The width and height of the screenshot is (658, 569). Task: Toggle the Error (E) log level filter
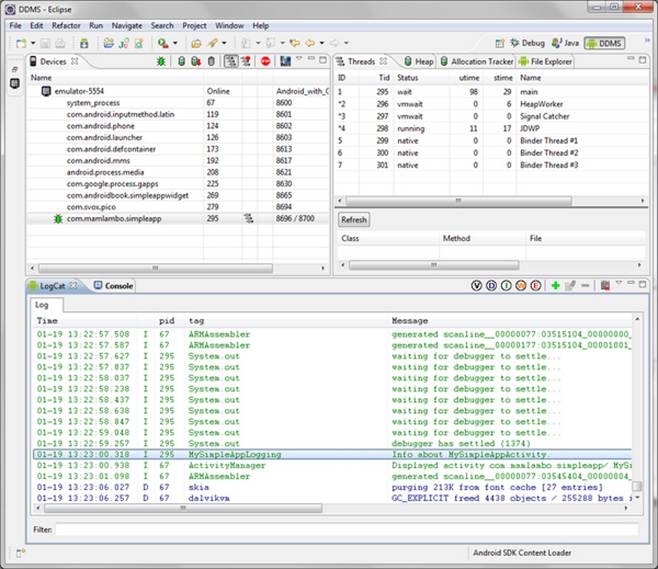pos(536,286)
